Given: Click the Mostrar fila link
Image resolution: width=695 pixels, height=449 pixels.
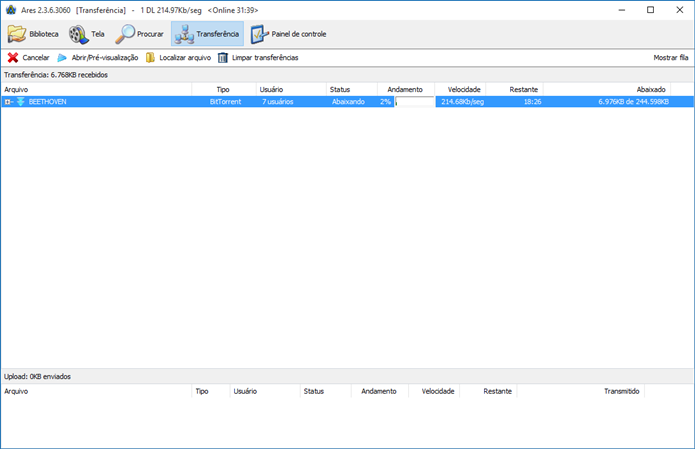Looking at the screenshot, I should click(x=671, y=58).
